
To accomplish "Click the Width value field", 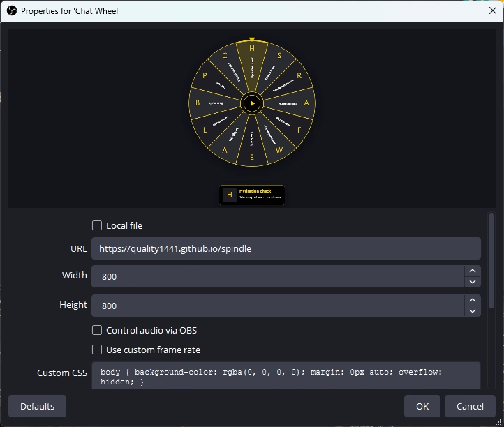I will point(278,276).
